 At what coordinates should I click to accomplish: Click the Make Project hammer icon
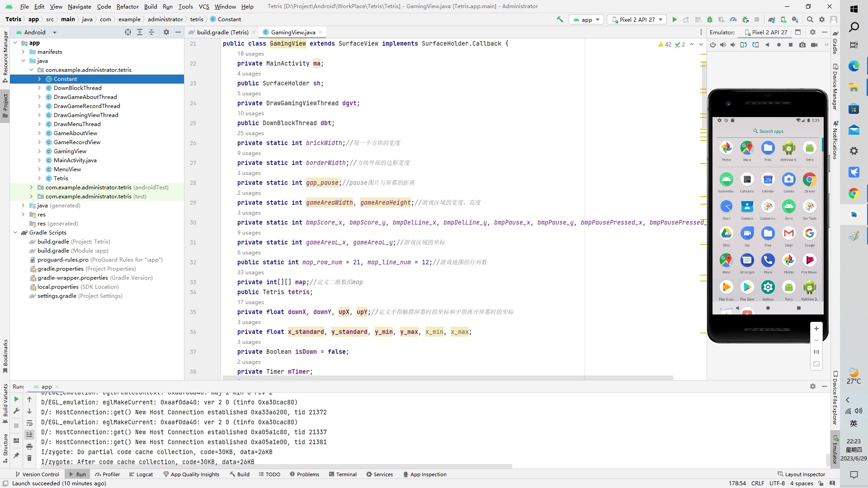[x=560, y=19]
